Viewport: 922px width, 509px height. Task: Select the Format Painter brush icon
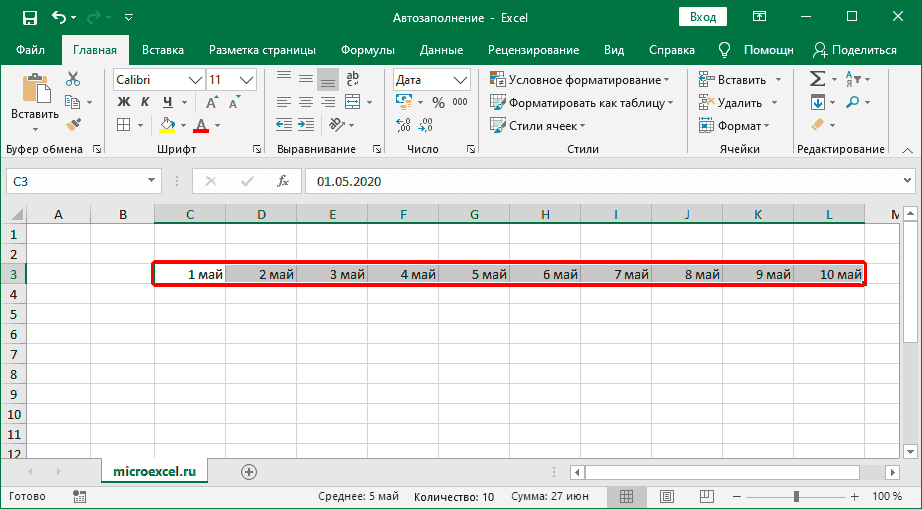pyautogui.click(x=73, y=124)
